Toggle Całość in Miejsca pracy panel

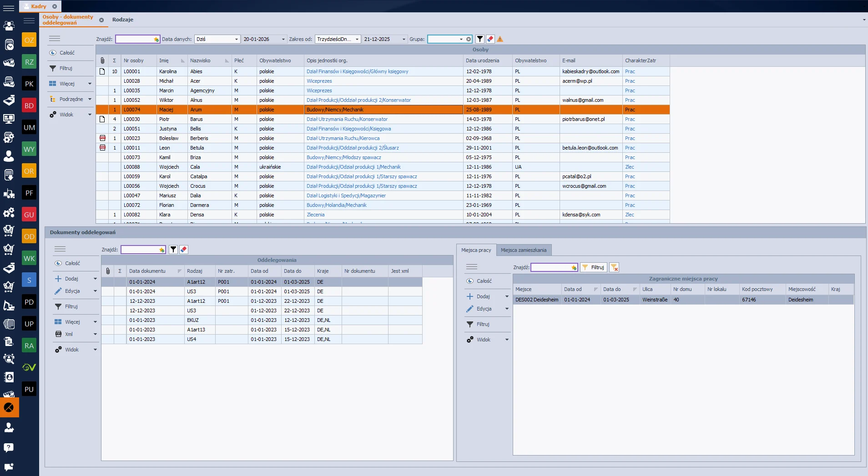coord(484,281)
